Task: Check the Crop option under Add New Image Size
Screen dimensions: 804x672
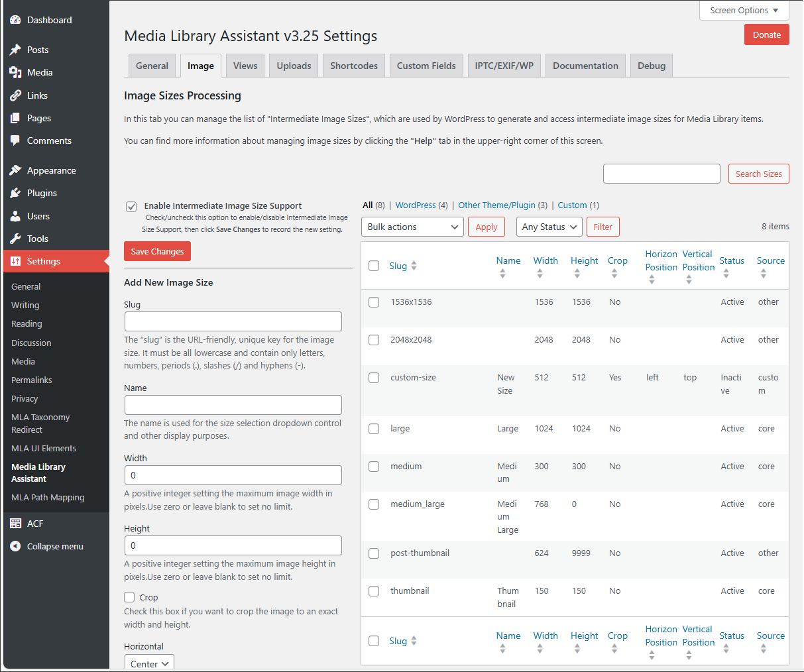Action: point(129,597)
